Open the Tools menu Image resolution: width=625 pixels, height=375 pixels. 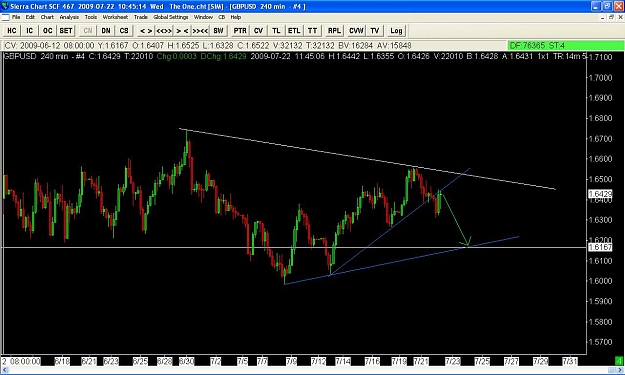(x=91, y=17)
